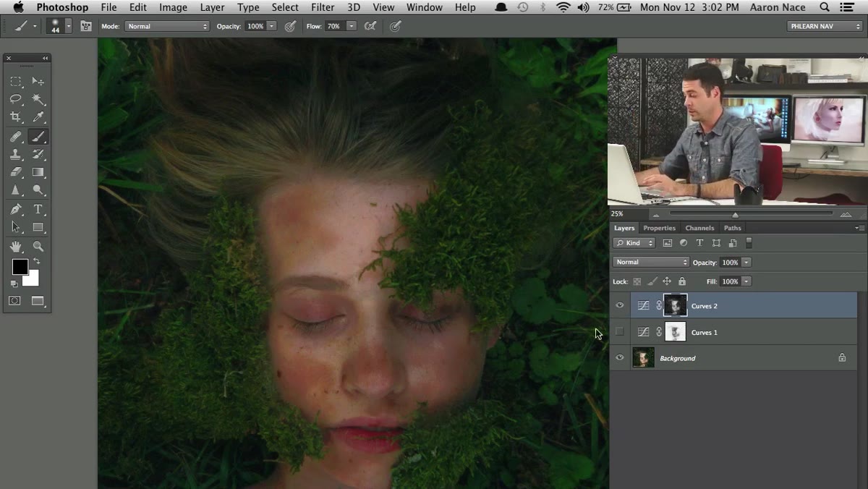Select the Hand tool

[16, 247]
